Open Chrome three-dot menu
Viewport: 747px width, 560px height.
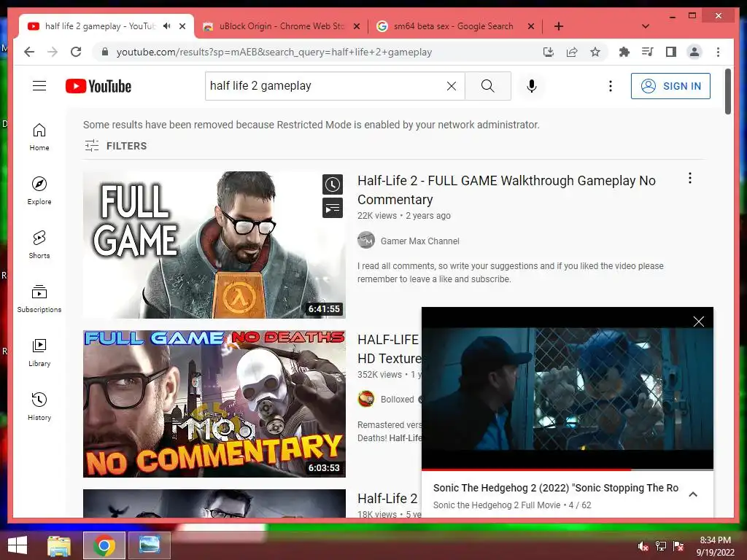(718, 52)
